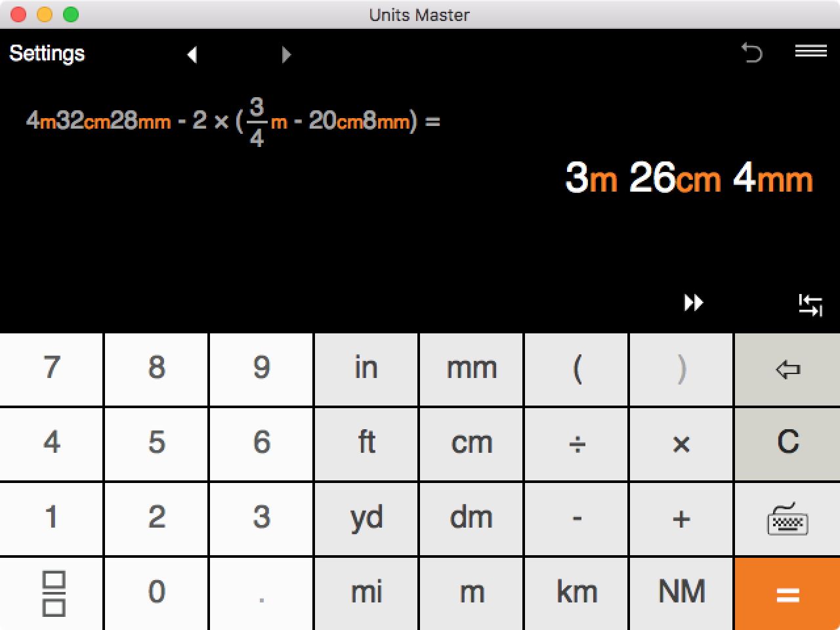Open the Settings screen
Viewport: 840px width, 630px height.
pos(47,53)
